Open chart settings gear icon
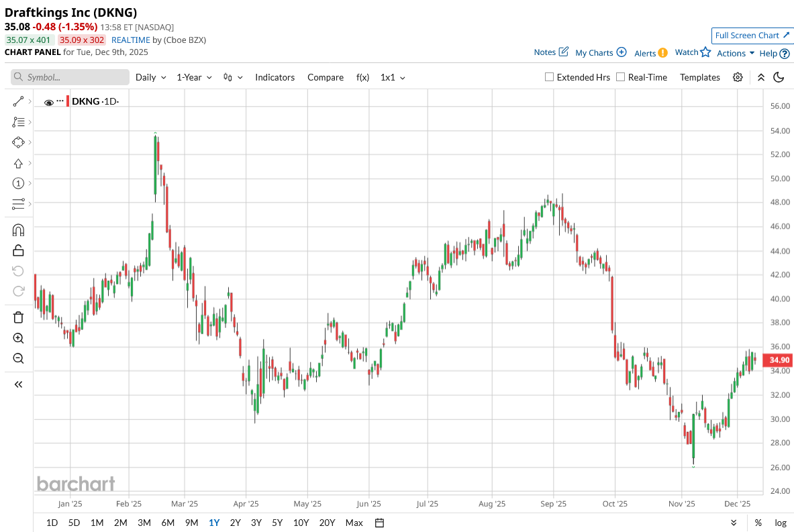This screenshot has height=532, width=794. pyautogui.click(x=738, y=77)
